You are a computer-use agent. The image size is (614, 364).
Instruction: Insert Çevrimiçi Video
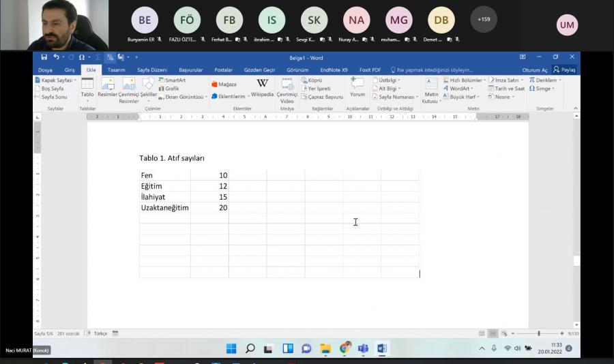click(x=287, y=89)
